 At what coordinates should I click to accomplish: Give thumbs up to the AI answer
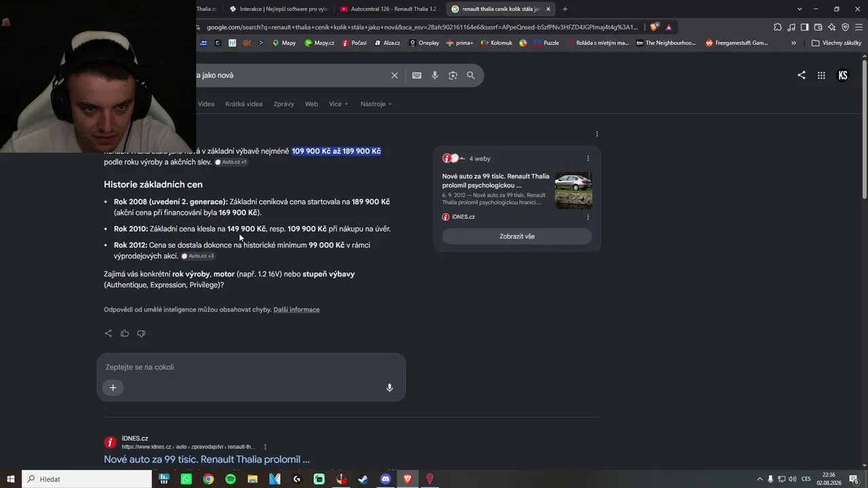(125, 333)
